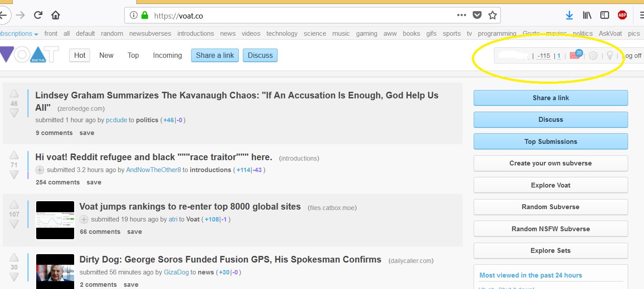Show site information icon in the URL bar

(x=134, y=15)
